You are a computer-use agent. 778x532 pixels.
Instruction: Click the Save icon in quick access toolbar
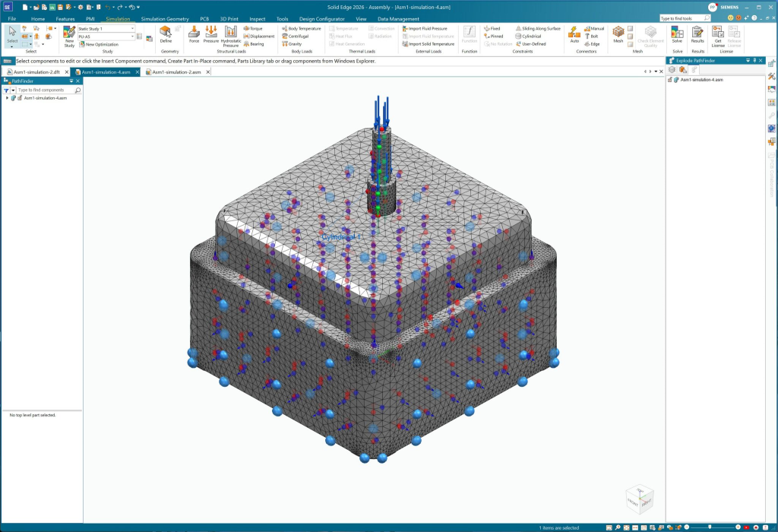(x=59, y=8)
